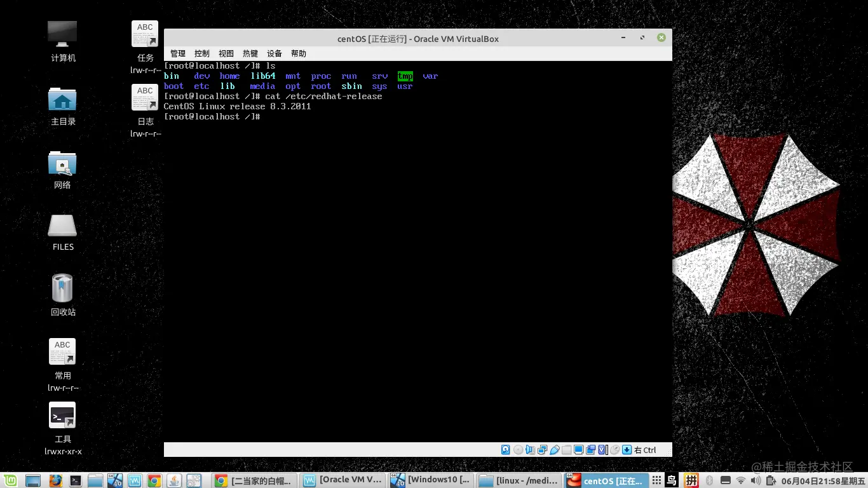Click the 拼 input method icon in the tray

coord(691,480)
